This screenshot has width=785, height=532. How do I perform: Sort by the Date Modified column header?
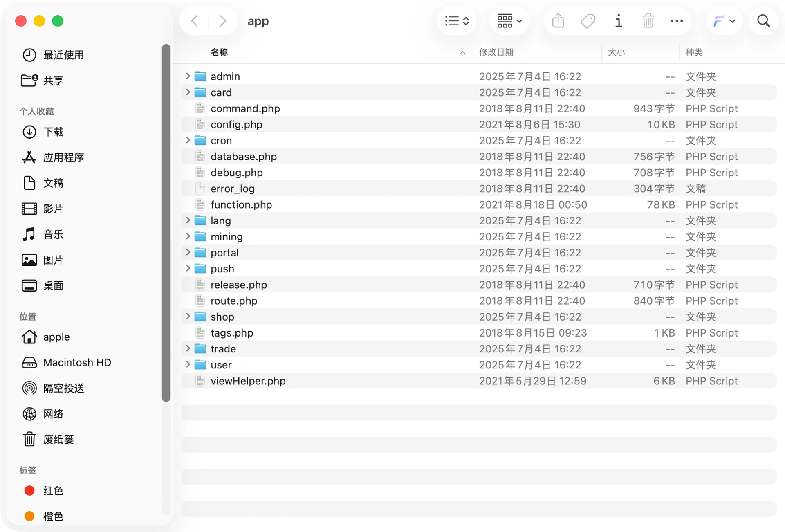pos(537,52)
